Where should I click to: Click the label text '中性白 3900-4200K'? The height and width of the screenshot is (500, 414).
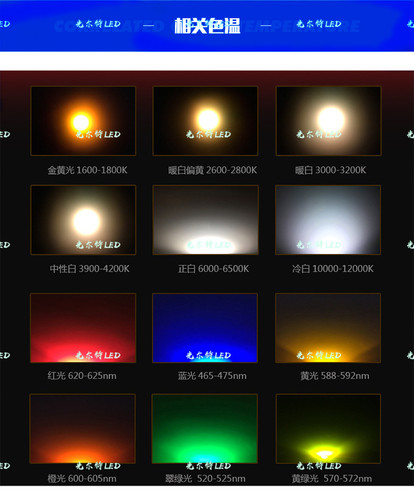[x=89, y=269]
